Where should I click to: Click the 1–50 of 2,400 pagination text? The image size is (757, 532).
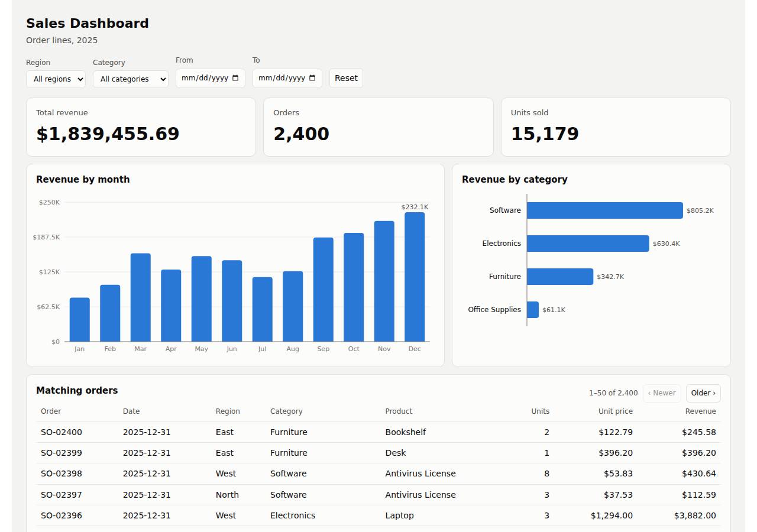click(613, 393)
